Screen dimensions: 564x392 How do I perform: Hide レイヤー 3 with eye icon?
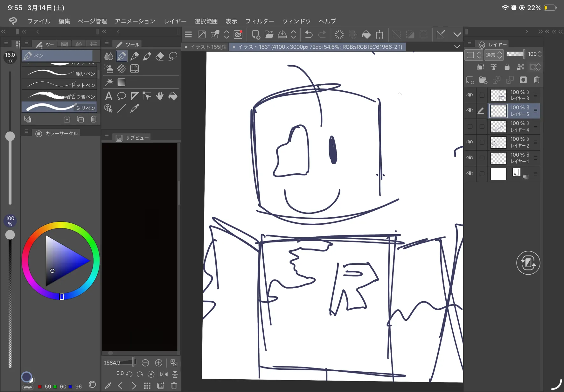pos(470,95)
